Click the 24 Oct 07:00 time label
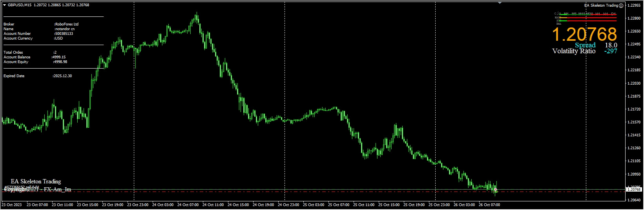The height and width of the screenshot is (210, 644). point(188,205)
